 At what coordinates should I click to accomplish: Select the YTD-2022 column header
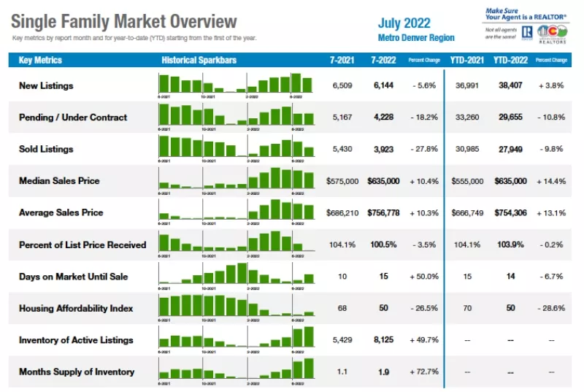click(510, 60)
